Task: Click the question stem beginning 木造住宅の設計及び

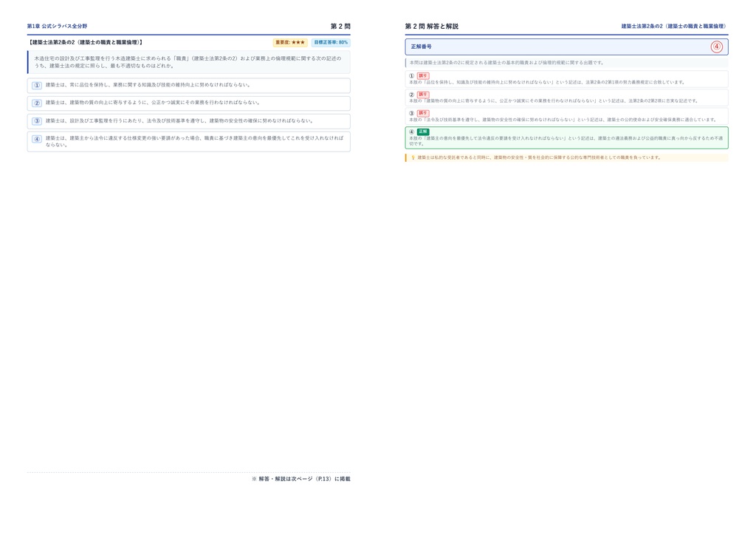Action: click(x=188, y=62)
